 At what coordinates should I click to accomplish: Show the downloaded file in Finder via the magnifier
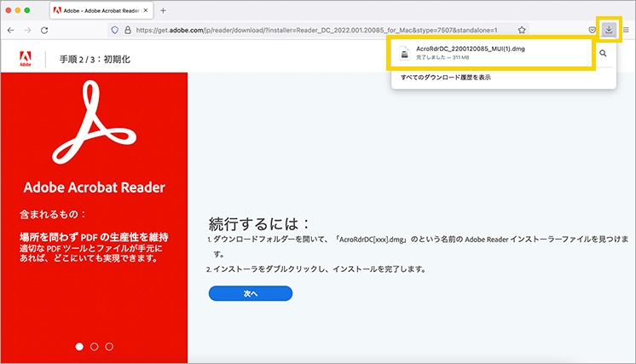pyautogui.click(x=603, y=53)
